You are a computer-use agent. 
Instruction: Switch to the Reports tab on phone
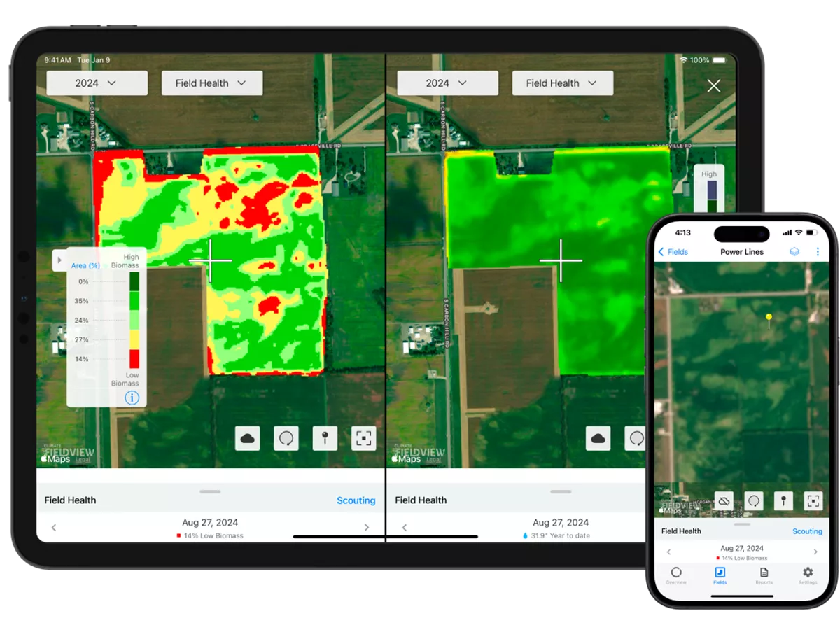click(764, 575)
